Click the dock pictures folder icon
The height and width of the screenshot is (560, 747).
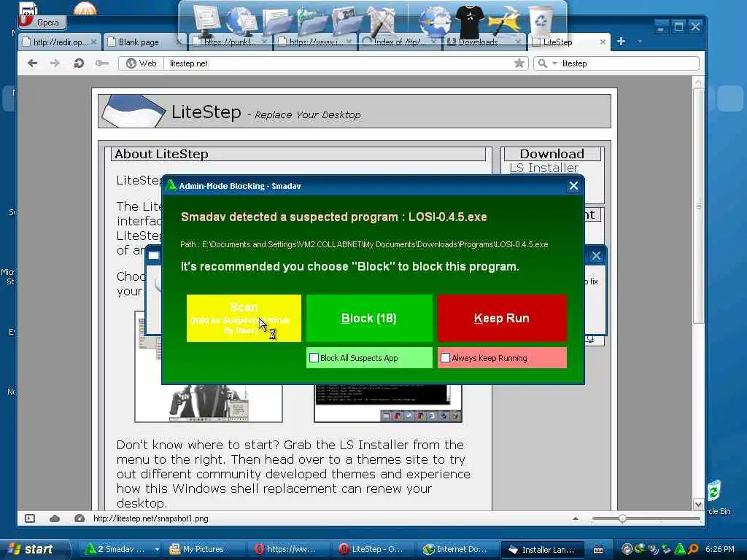[347, 21]
